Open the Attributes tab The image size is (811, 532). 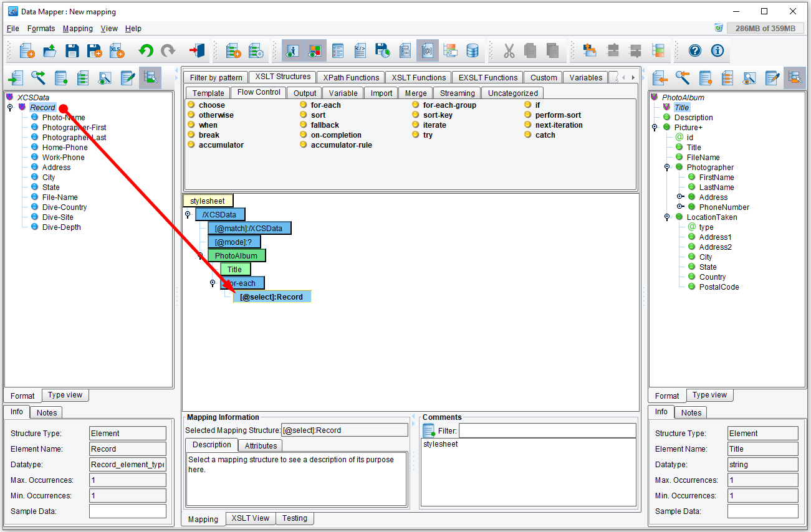[261, 445]
